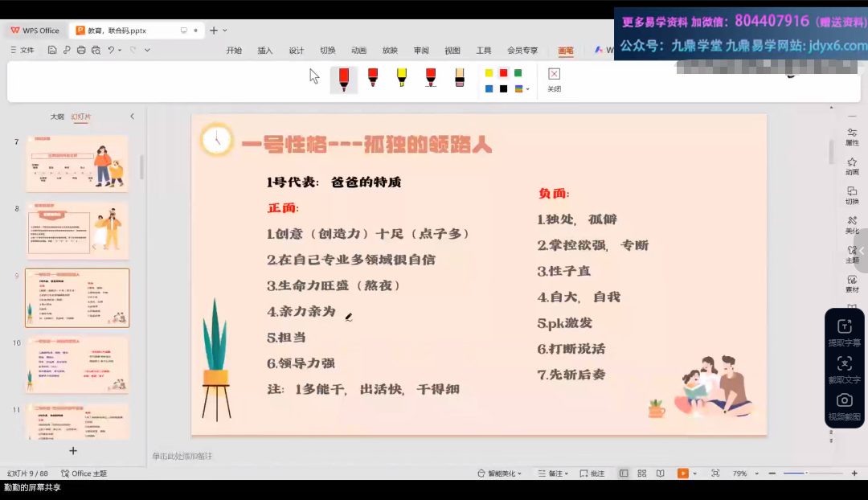Open the 插入 ribbon tab
This screenshot has height=500, width=868.
pyautogui.click(x=265, y=50)
